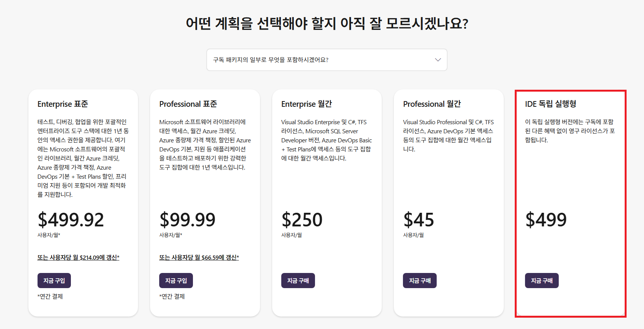The image size is (644, 329).
Task: Expand the subscription package dropdown chevron
Action: [x=438, y=60]
